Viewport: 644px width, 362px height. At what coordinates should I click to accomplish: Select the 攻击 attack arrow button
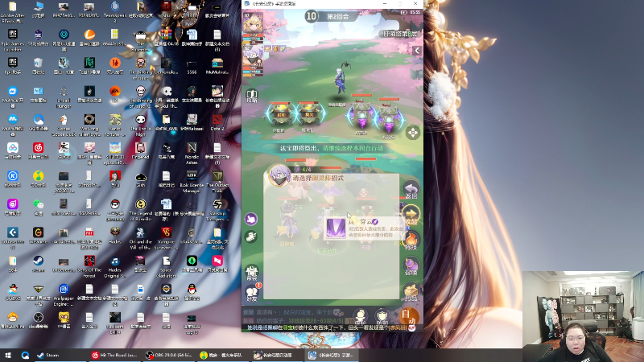coord(411,216)
